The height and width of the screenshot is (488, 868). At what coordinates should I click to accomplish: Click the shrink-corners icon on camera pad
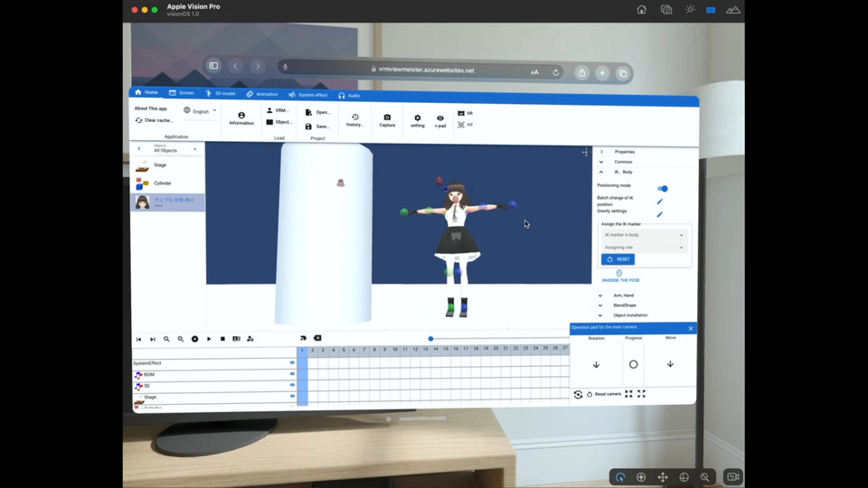[629, 394]
